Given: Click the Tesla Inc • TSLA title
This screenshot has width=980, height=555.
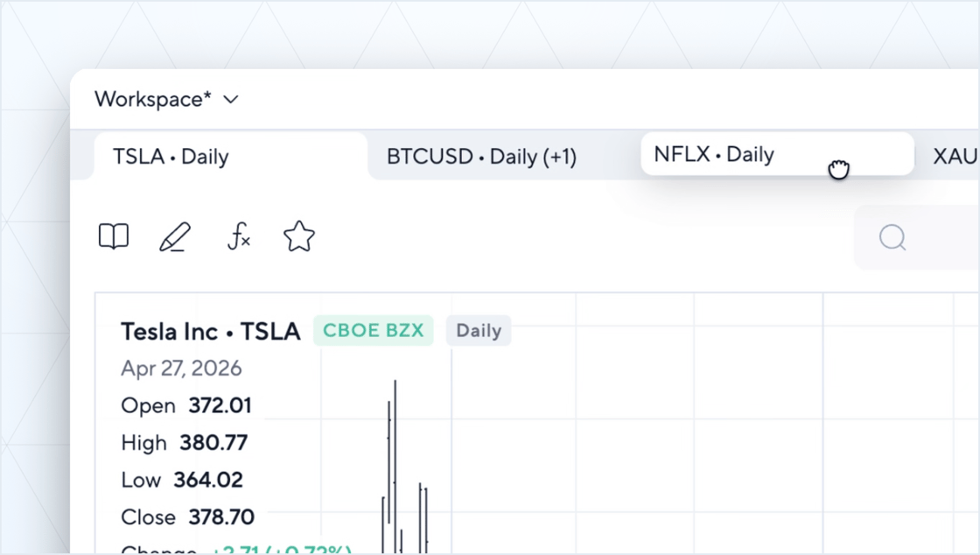Looking at the screenshot, I should point(211,331).
